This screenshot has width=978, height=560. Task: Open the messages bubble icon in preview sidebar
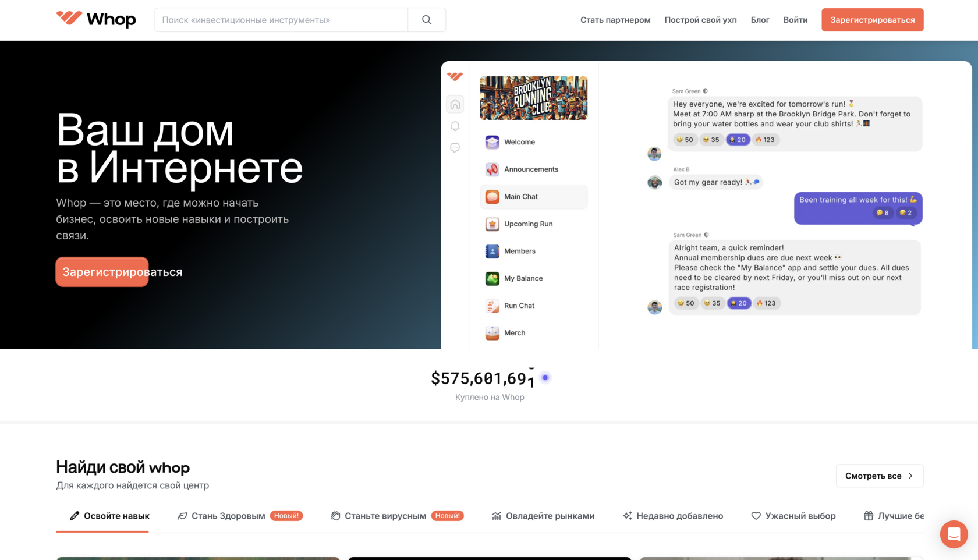tap(455, 148)
